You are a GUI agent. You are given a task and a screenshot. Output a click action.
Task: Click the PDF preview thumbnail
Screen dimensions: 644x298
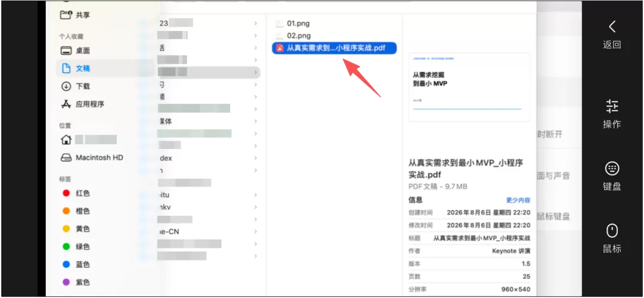[x=469, y=86]
